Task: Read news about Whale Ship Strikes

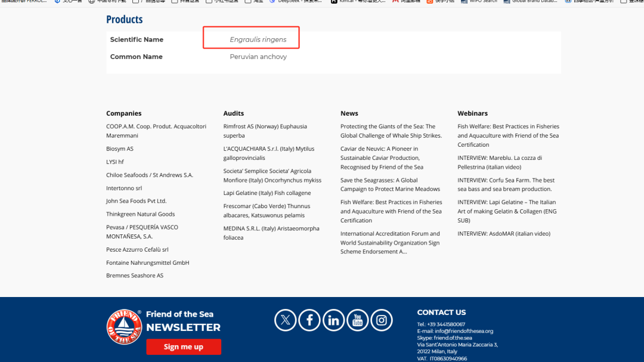Action: coord(391,131)
